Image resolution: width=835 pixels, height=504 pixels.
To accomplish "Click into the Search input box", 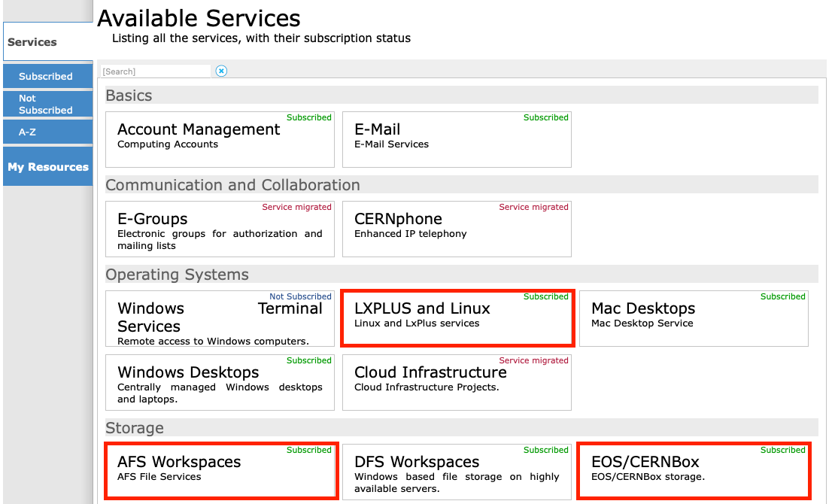I will pos(156,71).
